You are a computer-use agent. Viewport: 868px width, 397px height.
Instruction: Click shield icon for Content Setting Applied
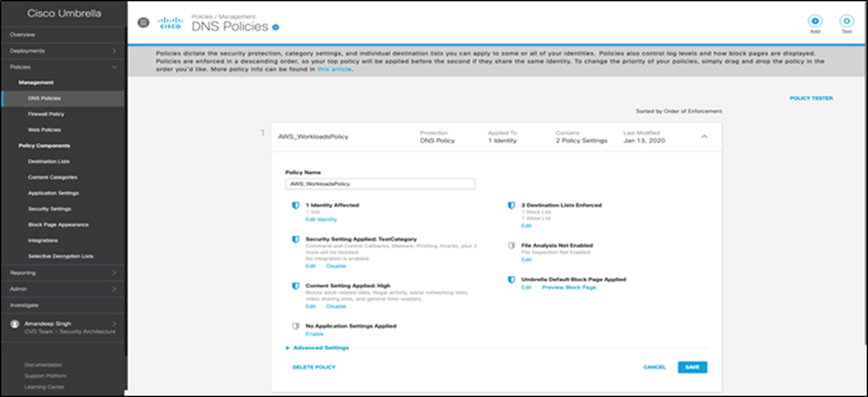click(x=295, y=287)
